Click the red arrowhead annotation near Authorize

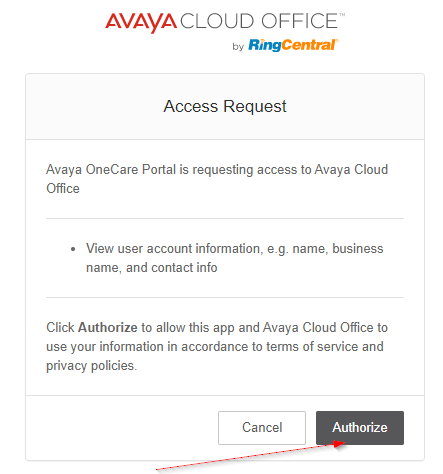[x=339, y=444]
